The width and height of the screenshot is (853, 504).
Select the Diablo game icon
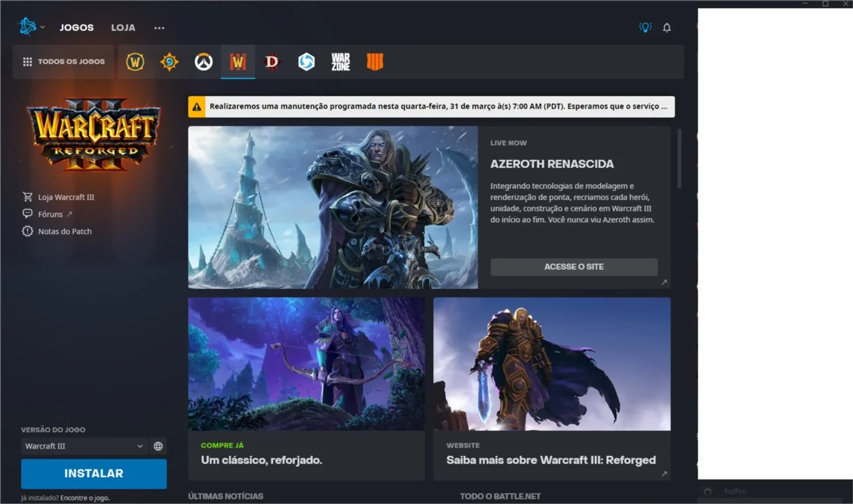click(x=272, y=62)
